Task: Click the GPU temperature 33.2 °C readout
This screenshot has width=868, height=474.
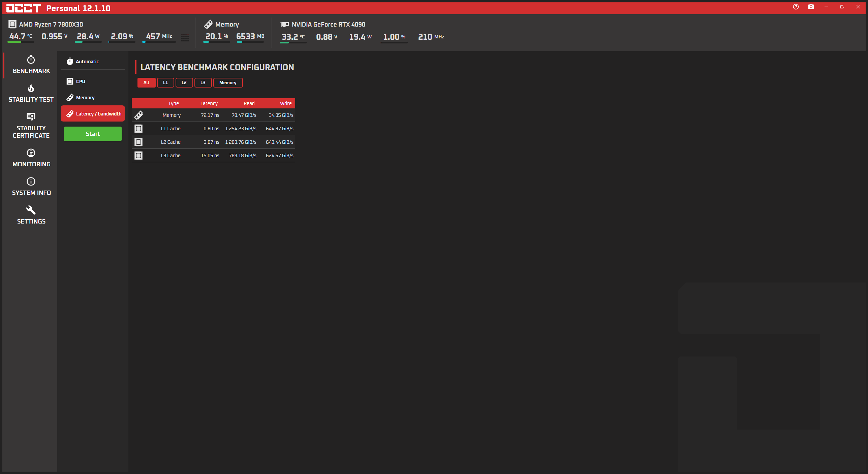Action: (293, 37)
